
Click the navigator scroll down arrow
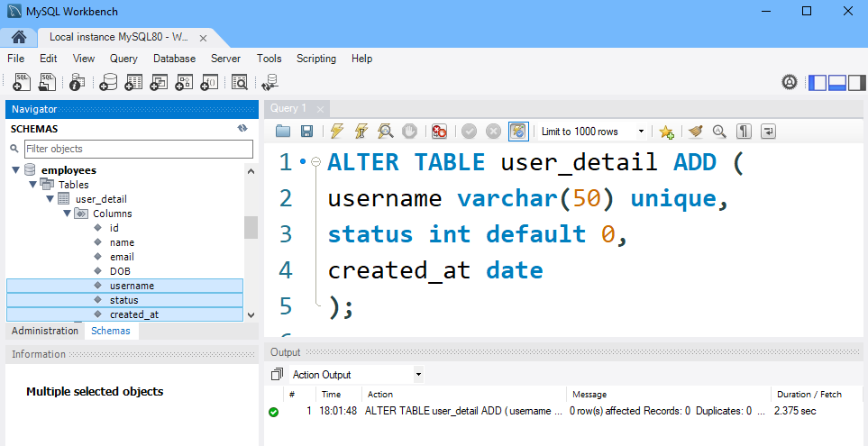tap(251, 314)
